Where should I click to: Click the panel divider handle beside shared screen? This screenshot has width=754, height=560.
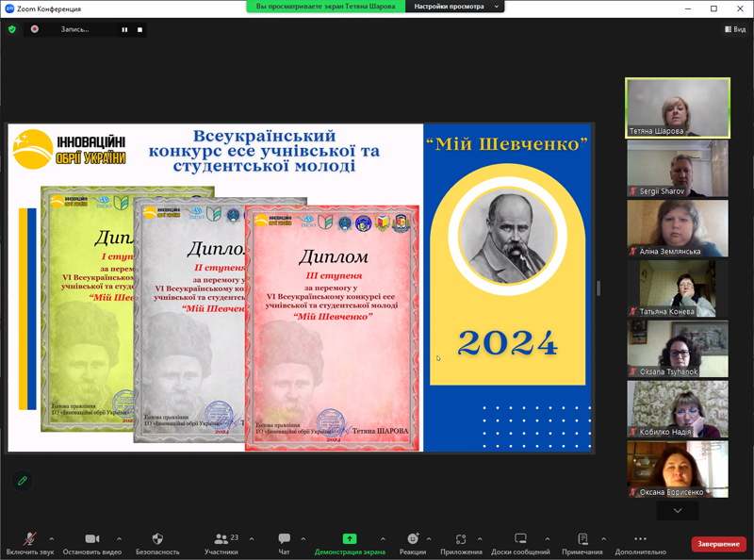tap(598, 288)
